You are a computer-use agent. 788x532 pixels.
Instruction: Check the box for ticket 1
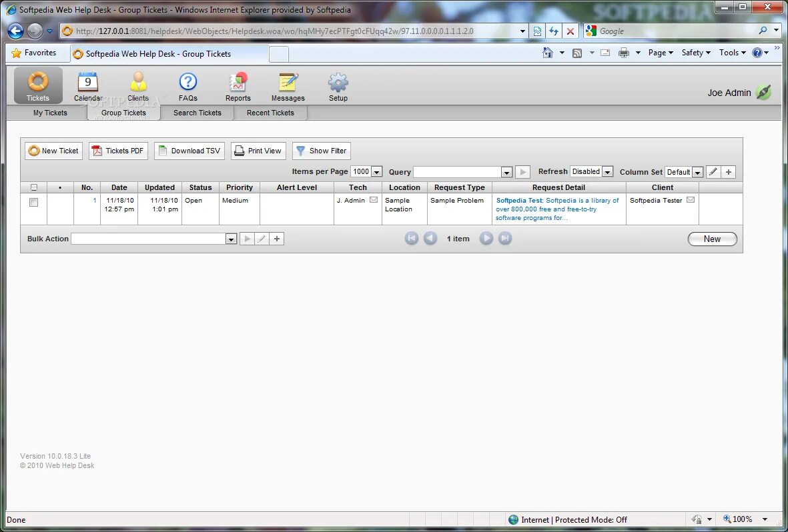click(33, 203)
